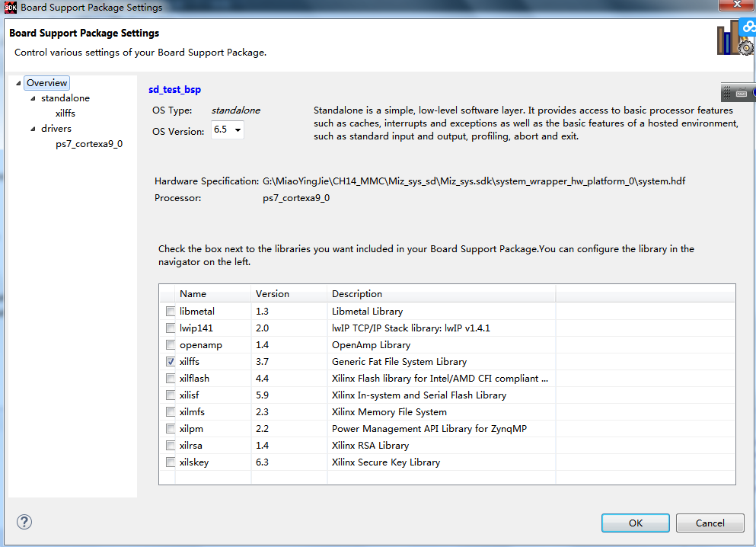Select the lwip141 row name
Image resolution: width=756 pixels, height=547 pixels.
tap(196, 328)
